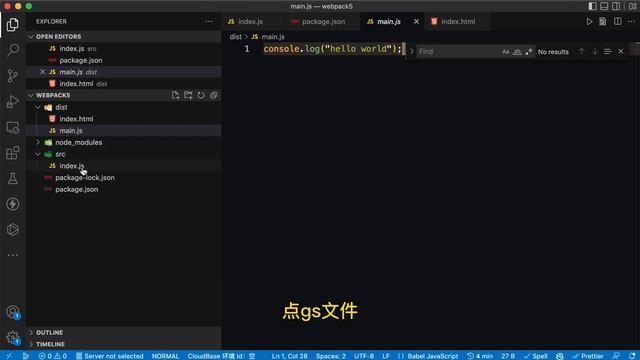Expand the OUTLINE section
The image size is (640, 360).
click(124, 333)
